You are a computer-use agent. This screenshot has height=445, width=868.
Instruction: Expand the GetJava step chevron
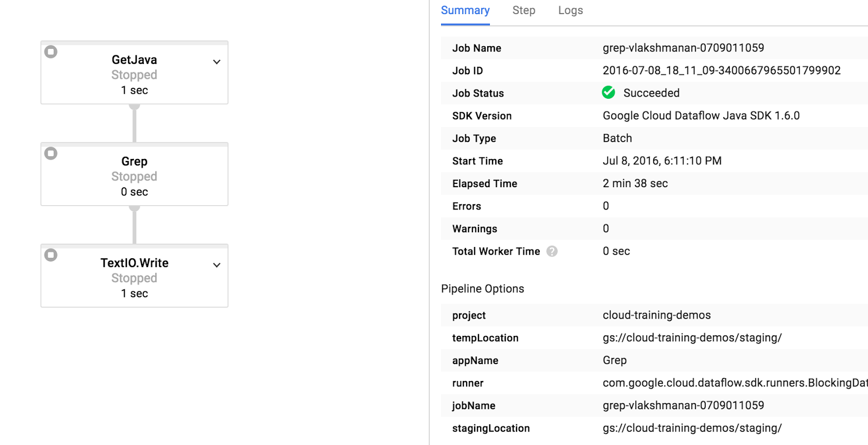click(x=216, y=62)
